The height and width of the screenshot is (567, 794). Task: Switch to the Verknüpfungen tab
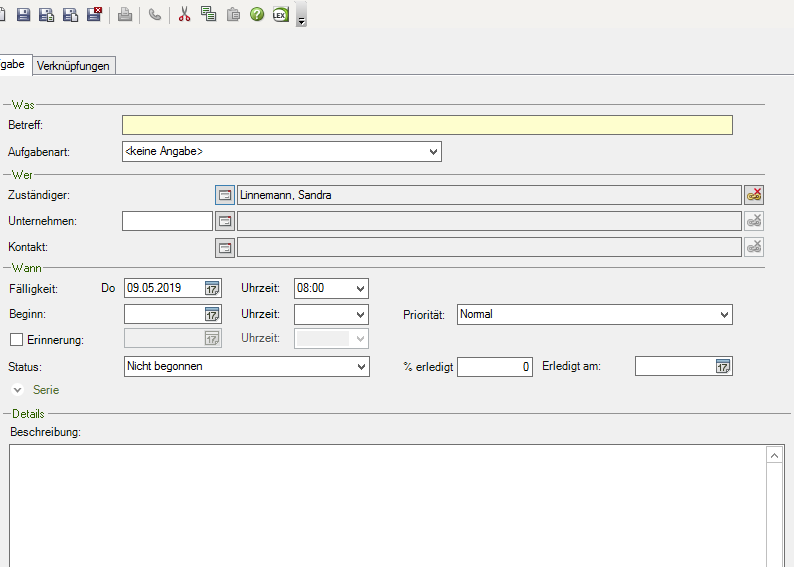[74, 66]
